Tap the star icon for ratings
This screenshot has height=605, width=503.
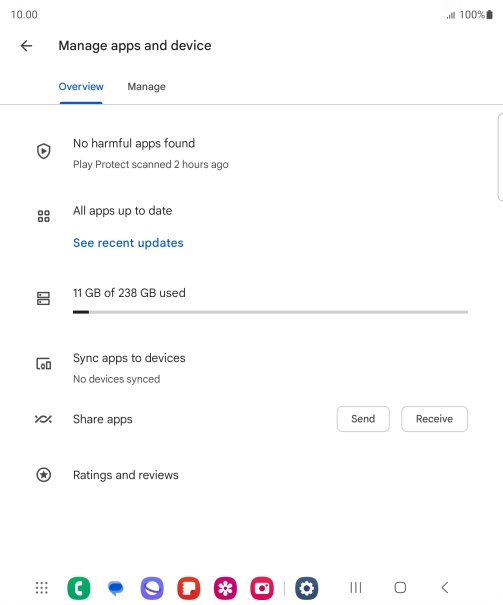click(44, 475)
